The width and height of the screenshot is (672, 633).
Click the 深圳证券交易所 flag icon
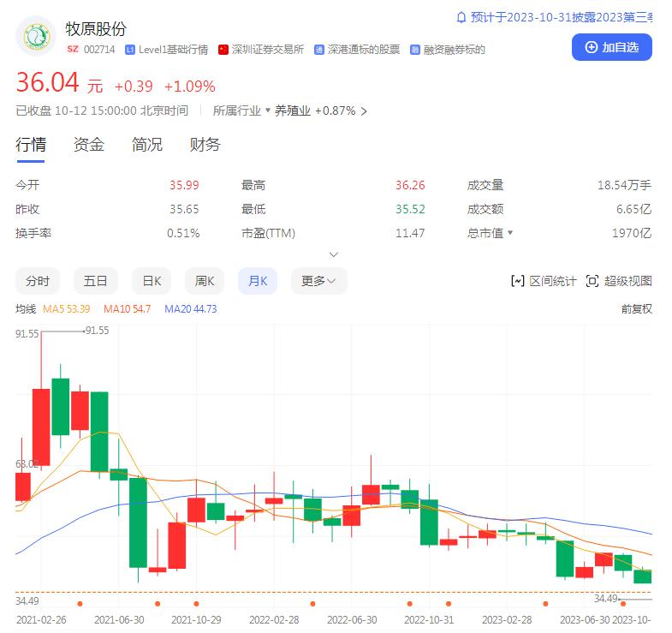point(223,50)
